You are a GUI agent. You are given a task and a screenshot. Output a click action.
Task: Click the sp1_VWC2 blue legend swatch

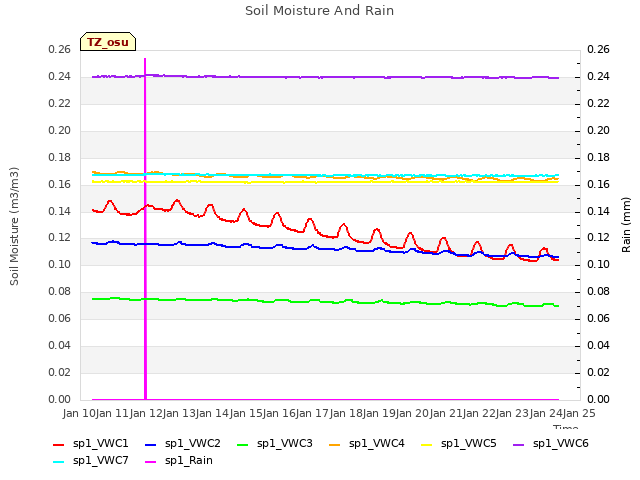pos(151,444)
